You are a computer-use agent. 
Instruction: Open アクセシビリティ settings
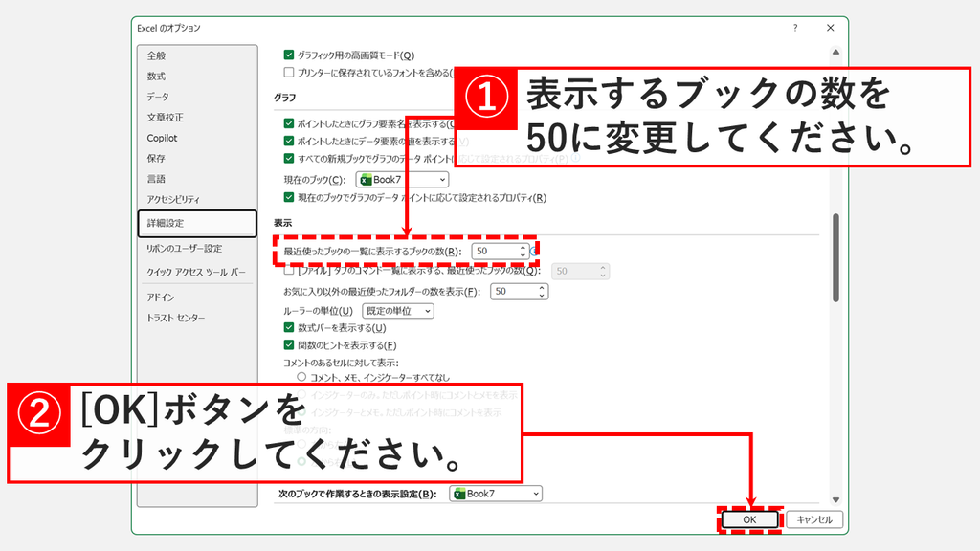point(173,200)
